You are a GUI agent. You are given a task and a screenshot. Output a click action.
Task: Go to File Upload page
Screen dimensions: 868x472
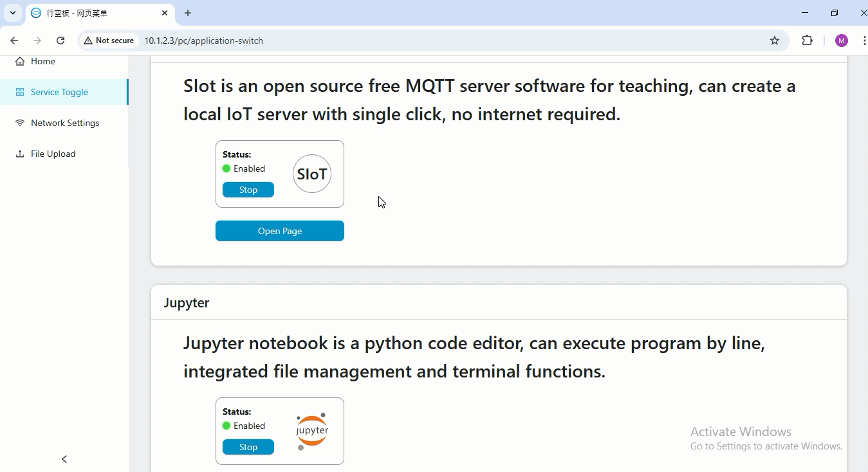(x=64, y=154)
